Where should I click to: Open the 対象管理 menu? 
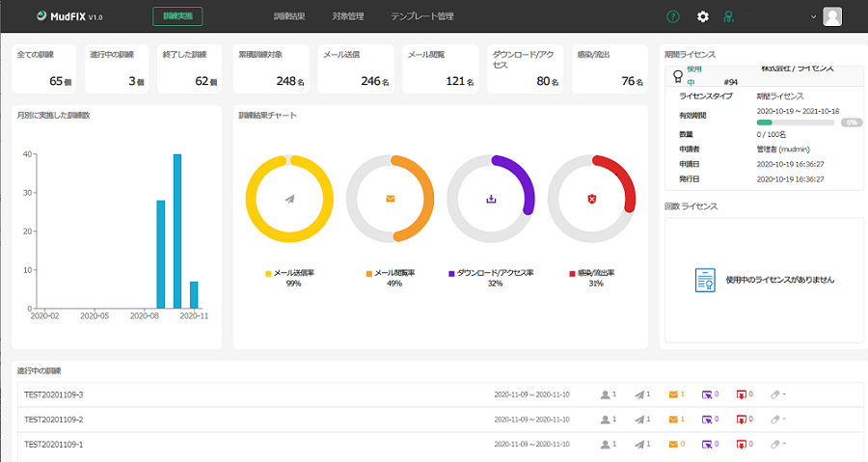point(349,16)
